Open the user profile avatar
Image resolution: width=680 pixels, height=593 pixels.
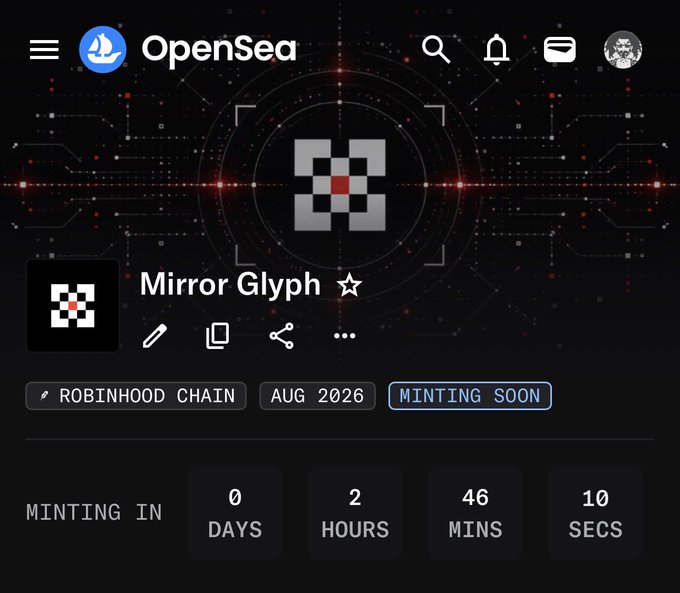click(x=623, y=49)
